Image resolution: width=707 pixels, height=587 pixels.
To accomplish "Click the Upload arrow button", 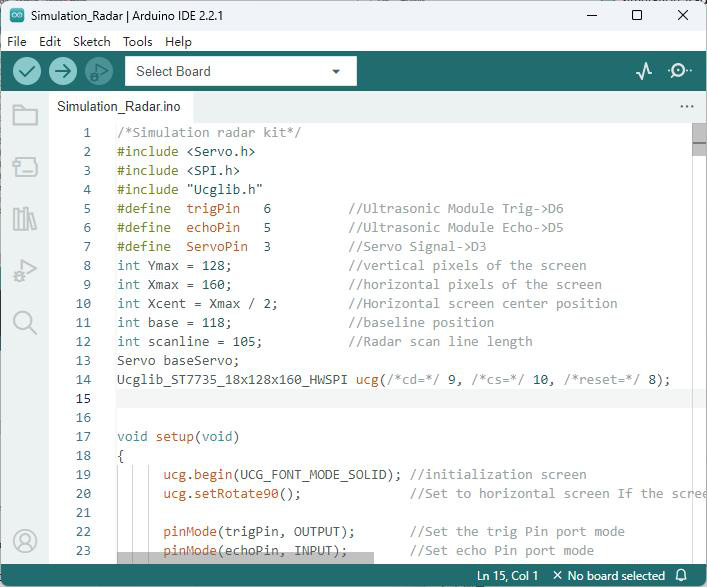I will point(63,71).
